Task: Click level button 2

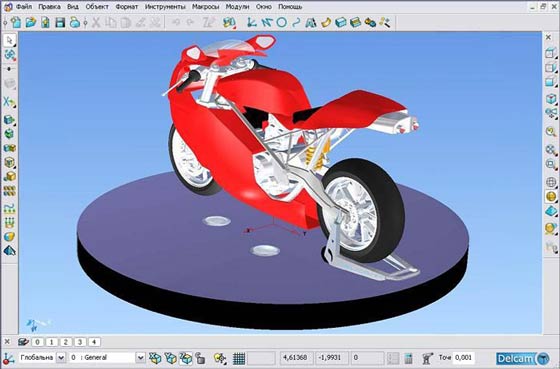Action: pyautogui.click(x=66, y=342)
